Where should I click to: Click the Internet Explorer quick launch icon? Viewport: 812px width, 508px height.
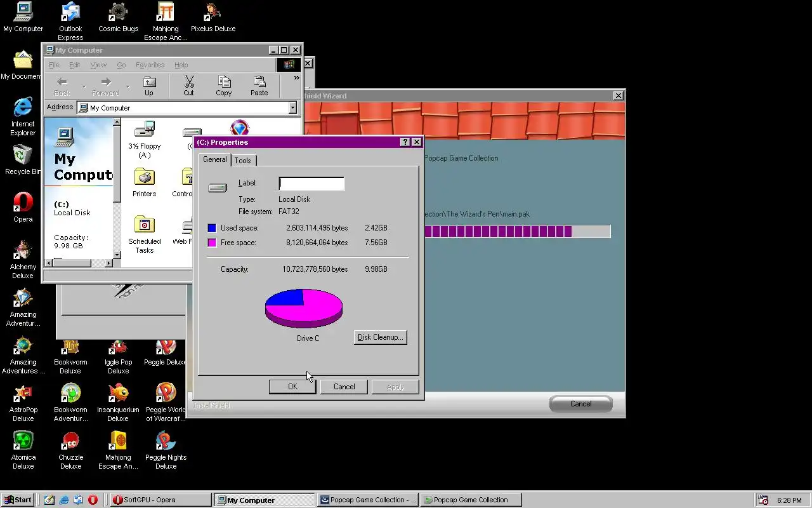point(64,500)
